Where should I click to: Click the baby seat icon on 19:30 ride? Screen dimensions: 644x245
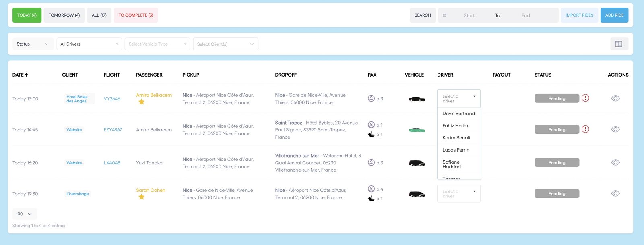coord(371,198)
